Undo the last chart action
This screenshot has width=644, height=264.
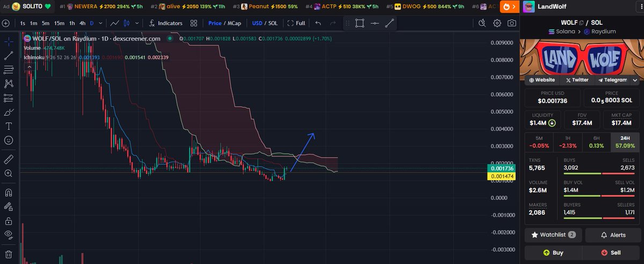pyautogui.click(x=318, y=23)
